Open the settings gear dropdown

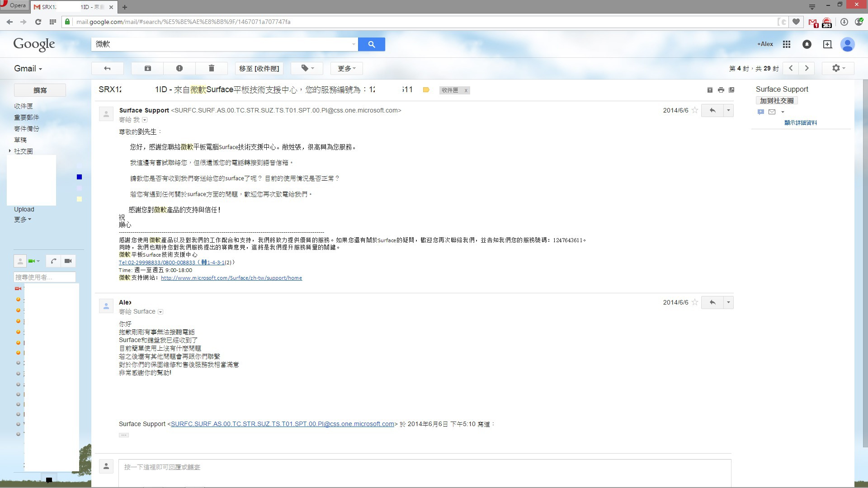838,68
